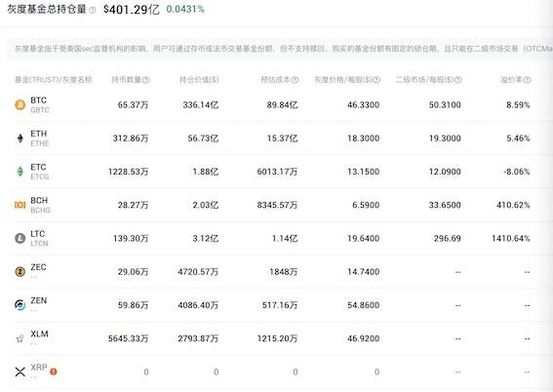The image size is (553, 392).
Task: Click info icon next to 溢价率 header
Action: click(527, 80)
